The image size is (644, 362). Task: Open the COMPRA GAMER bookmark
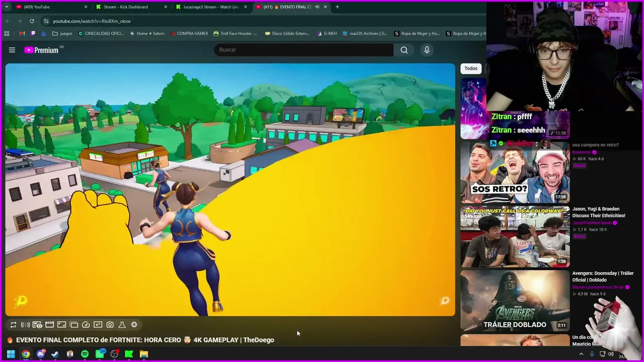[x=189, y=34]
